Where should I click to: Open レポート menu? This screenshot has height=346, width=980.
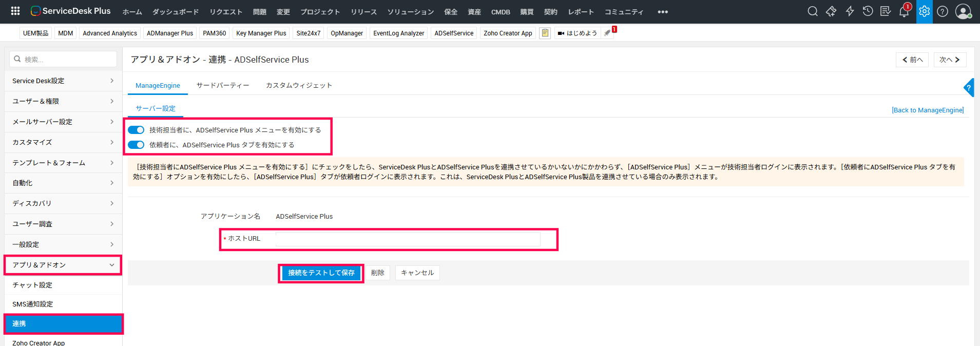tap(581, 12)
